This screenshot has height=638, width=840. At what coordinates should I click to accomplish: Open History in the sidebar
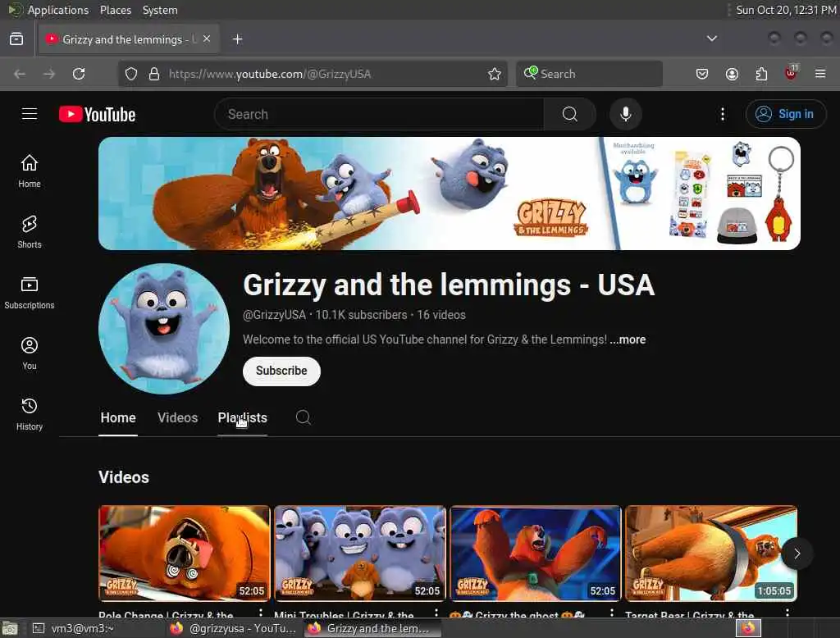tap(30, 414)
